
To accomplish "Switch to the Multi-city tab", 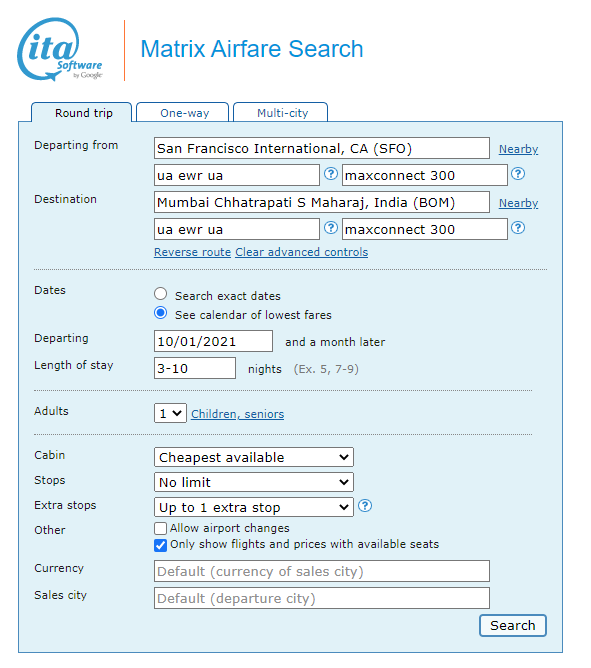I will 281,112.
